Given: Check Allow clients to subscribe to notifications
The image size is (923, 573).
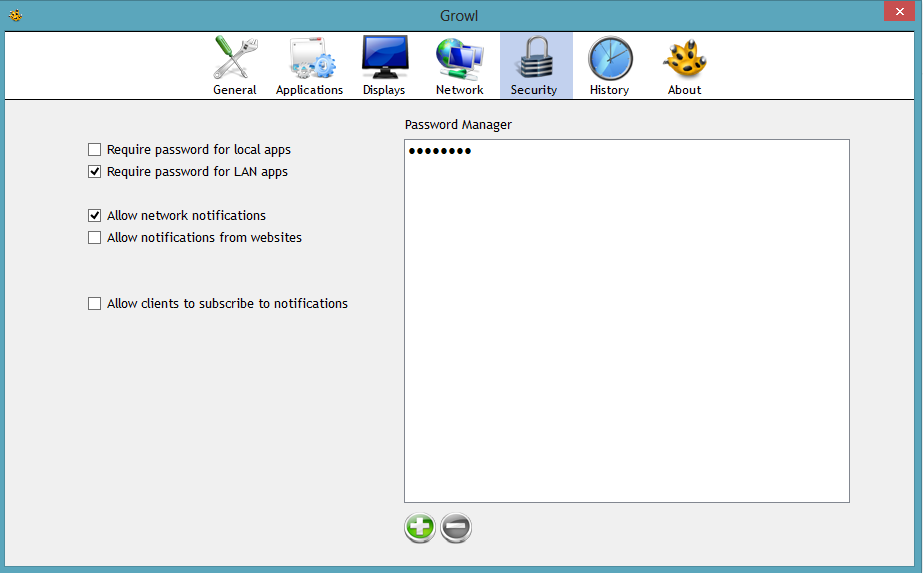Looking at the screenshot, I should pyautogui.click(x=94, y=303).
